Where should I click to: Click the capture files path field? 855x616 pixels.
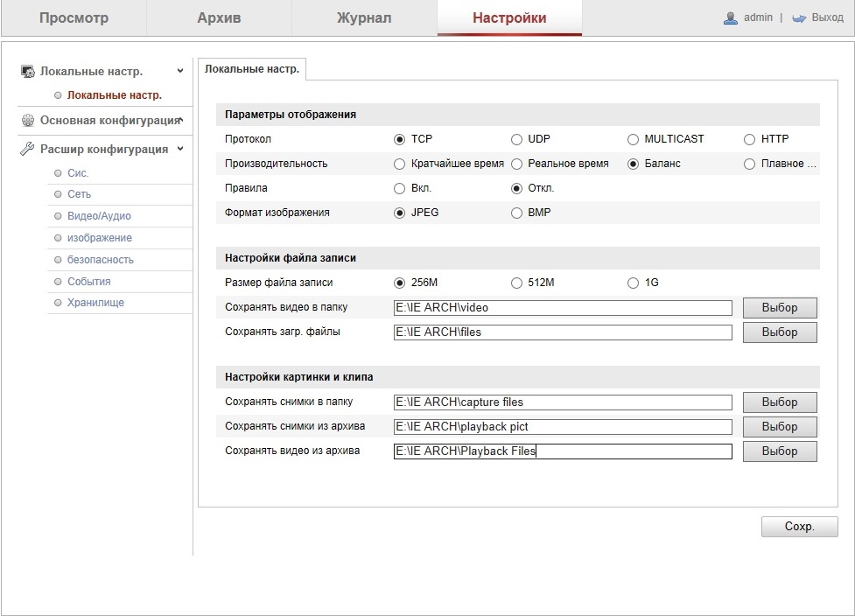click(563, 402)
